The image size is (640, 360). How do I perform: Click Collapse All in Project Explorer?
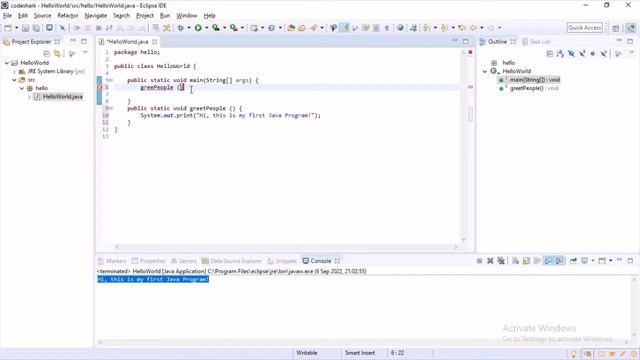click(47, 53)
